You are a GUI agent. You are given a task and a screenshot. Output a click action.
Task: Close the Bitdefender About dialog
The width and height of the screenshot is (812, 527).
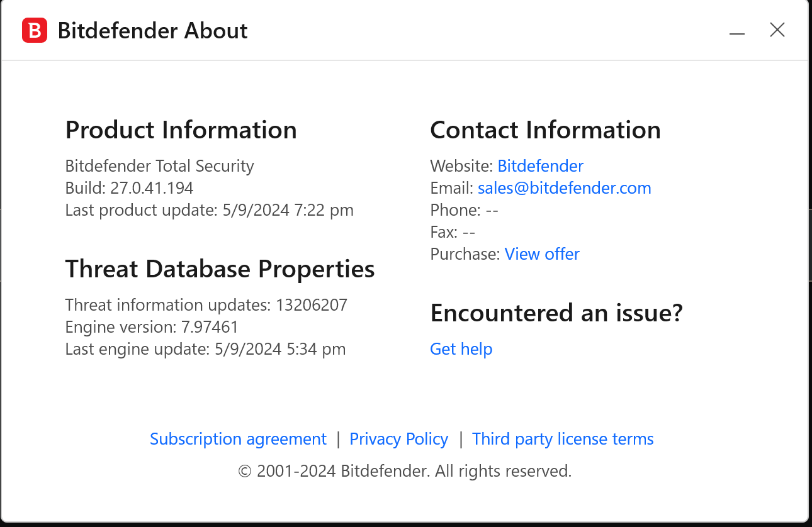point(777,30)
